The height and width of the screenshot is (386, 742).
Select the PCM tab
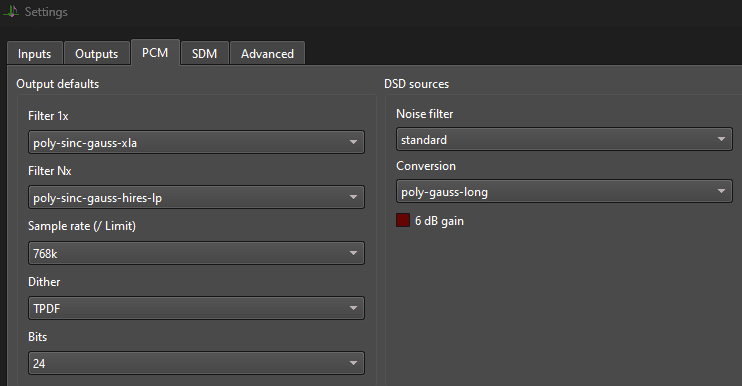point(155,53)
